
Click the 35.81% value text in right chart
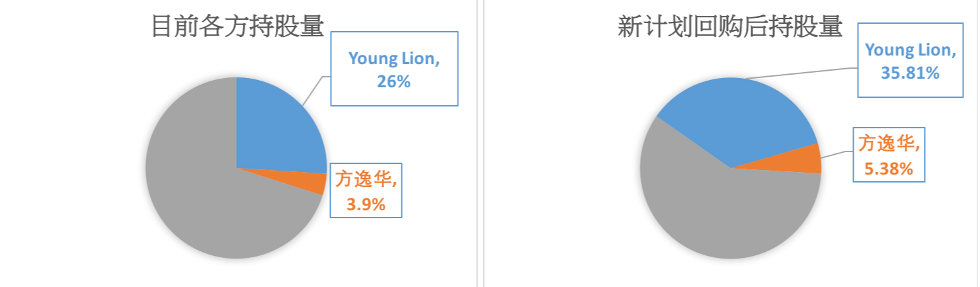[910, 73]
